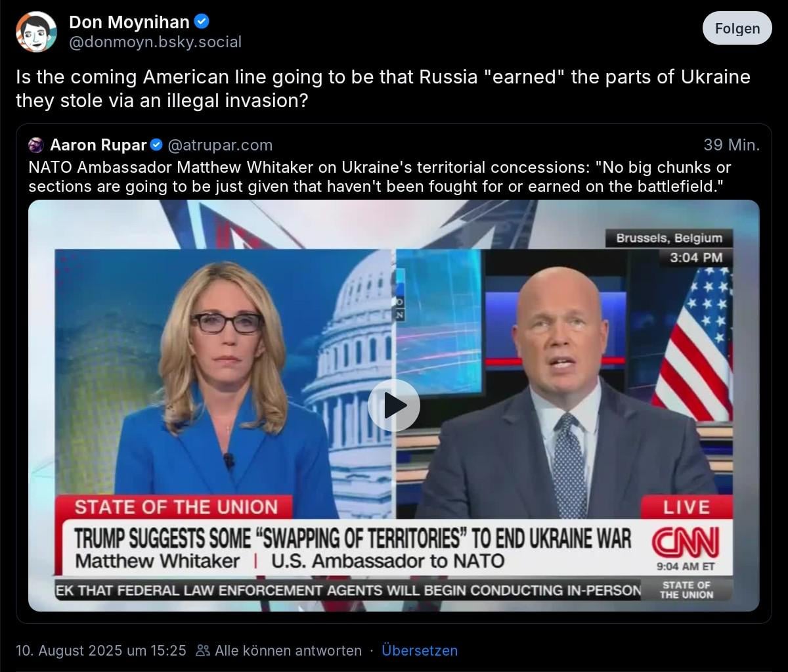Click the "Alle können antworten" reply setting
This screenshot has height=672, width=788.
[288, 650]
